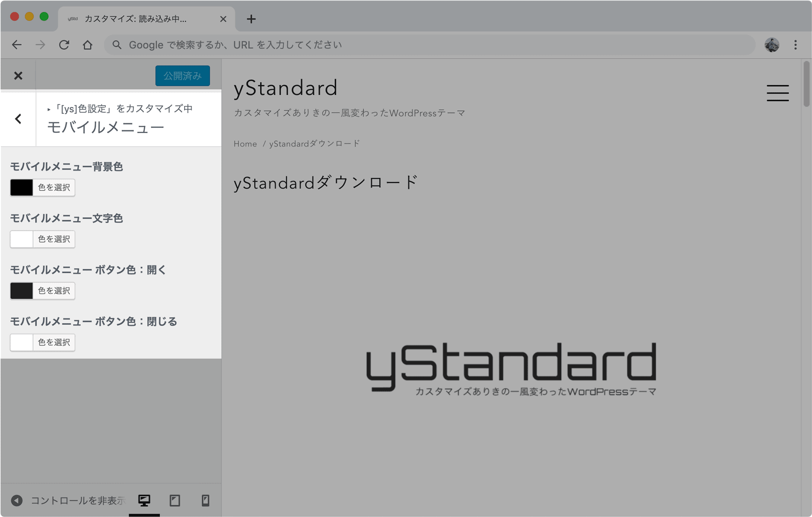Open the hamburger menu on the yStandard preview
The height and width of the screenshot is (517, 812).
coord(777,93)
